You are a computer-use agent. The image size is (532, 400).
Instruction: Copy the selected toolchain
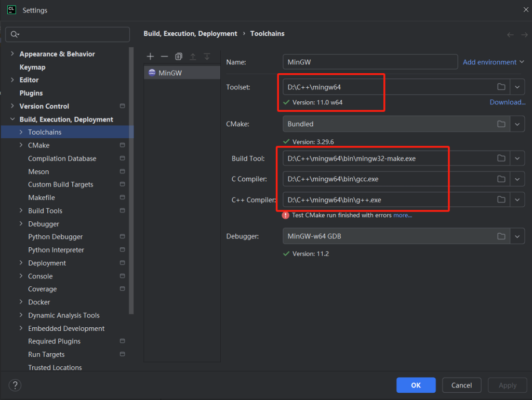point(179,57)
